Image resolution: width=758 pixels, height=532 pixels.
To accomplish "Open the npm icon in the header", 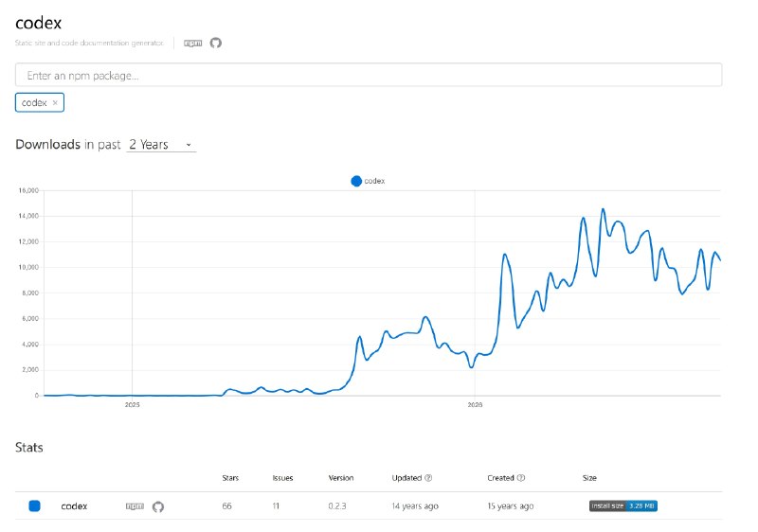I will tap(193, 43).
